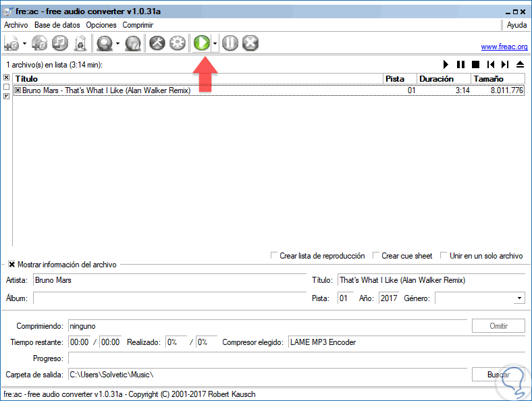The width and height of the screenshot is (532, 401).
Task: Open the Base de datos menu
Action: click(x=57, y=25)
